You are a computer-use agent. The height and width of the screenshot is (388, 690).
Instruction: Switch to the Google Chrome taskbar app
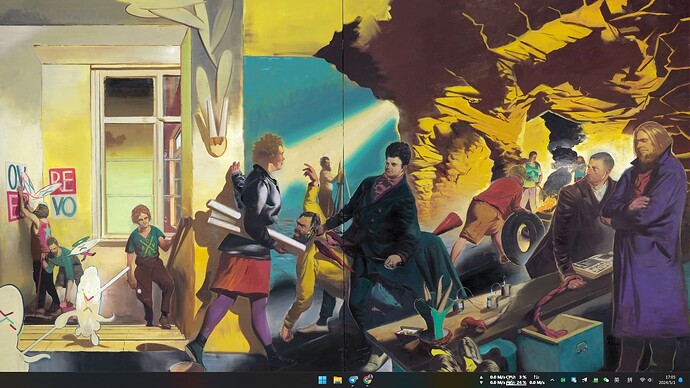click(x=368, y=379)
